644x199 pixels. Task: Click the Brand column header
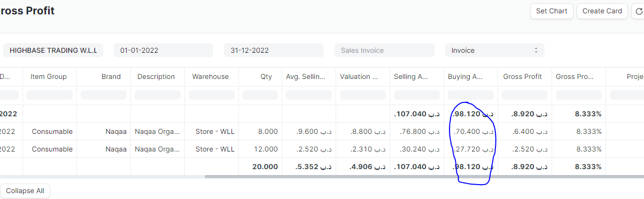111,77
